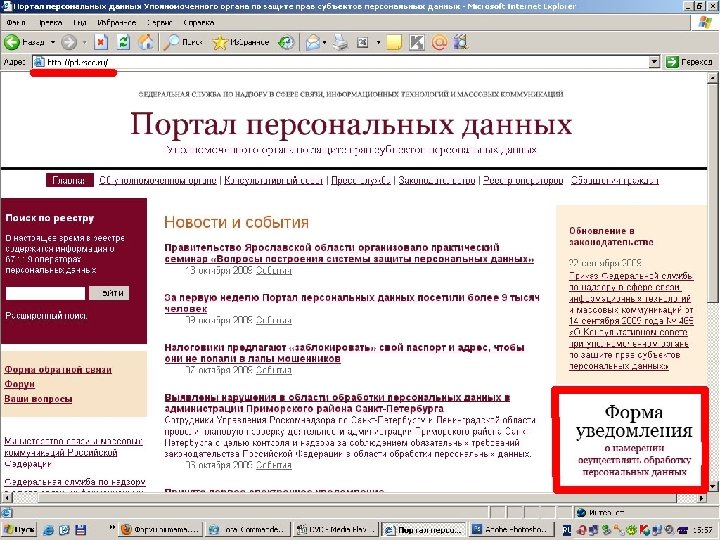Launch Internet Explorer from quick launch

point(48,529)
